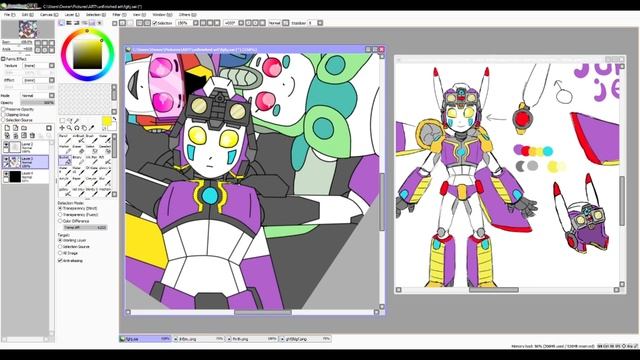Open the Canvas menu
This screenshot has height=360, width=640.
point(49,14)
